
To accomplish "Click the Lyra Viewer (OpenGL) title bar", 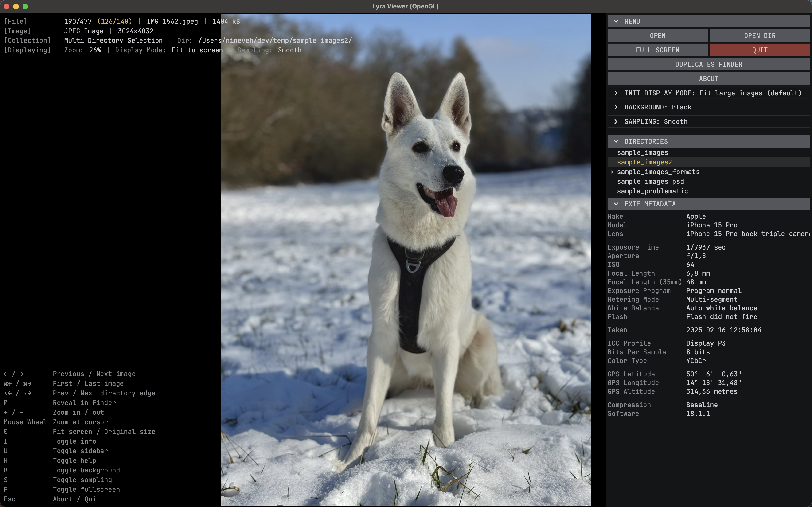I will click(406, 6).
